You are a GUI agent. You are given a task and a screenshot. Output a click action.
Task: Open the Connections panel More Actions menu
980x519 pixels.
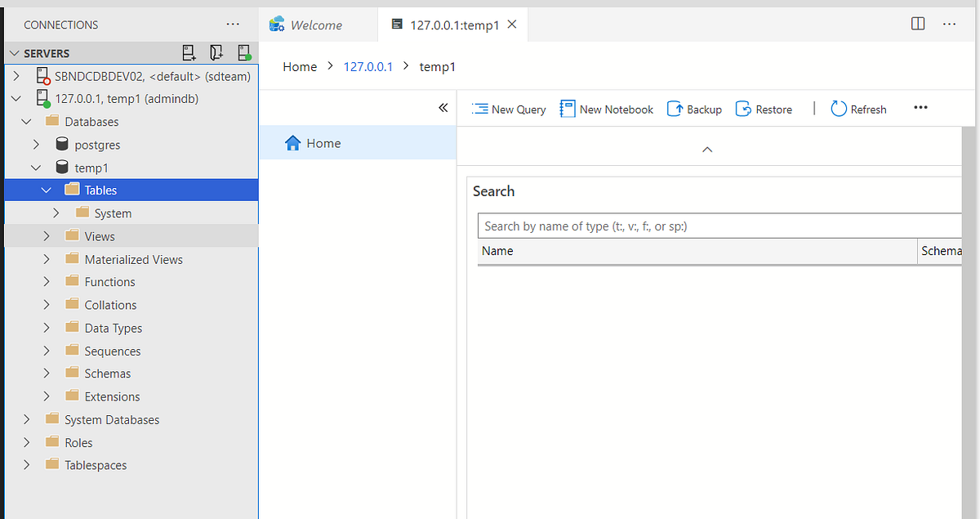(233, 24)
